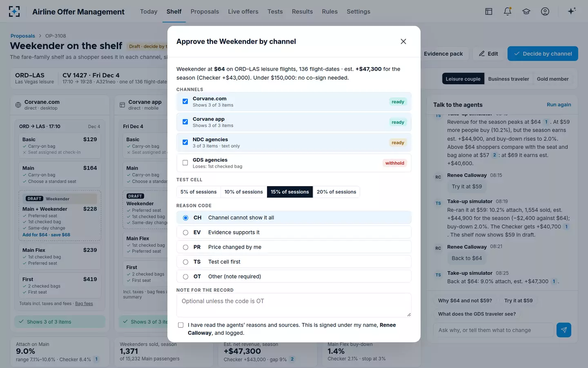The height and width of the screenshot is (368, 588).
Task: Tick the 'I have read the agents' reasons' checkbox
Action: (x=181, y=325)
